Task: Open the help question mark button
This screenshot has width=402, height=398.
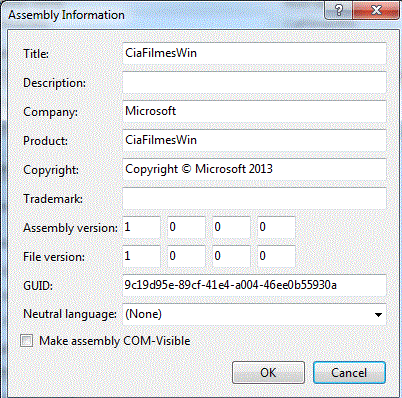Action: pos(339,10)
